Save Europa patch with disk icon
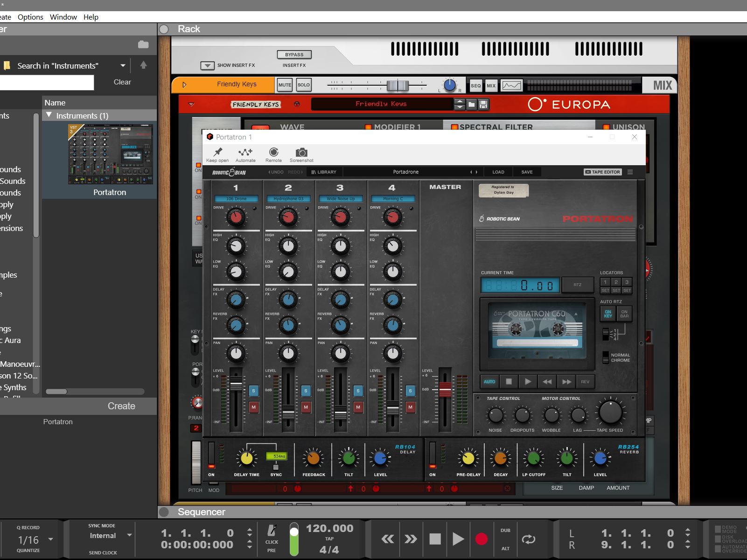Image resolution: width=747 pixels, height=560 pixels. coord(483,104)
